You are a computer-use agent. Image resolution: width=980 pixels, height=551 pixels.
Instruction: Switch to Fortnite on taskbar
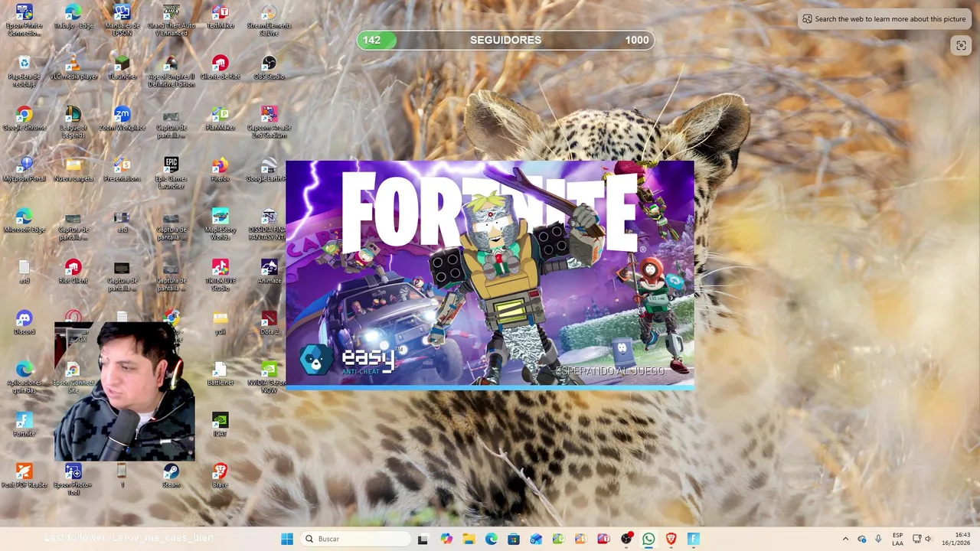point(694,539)
